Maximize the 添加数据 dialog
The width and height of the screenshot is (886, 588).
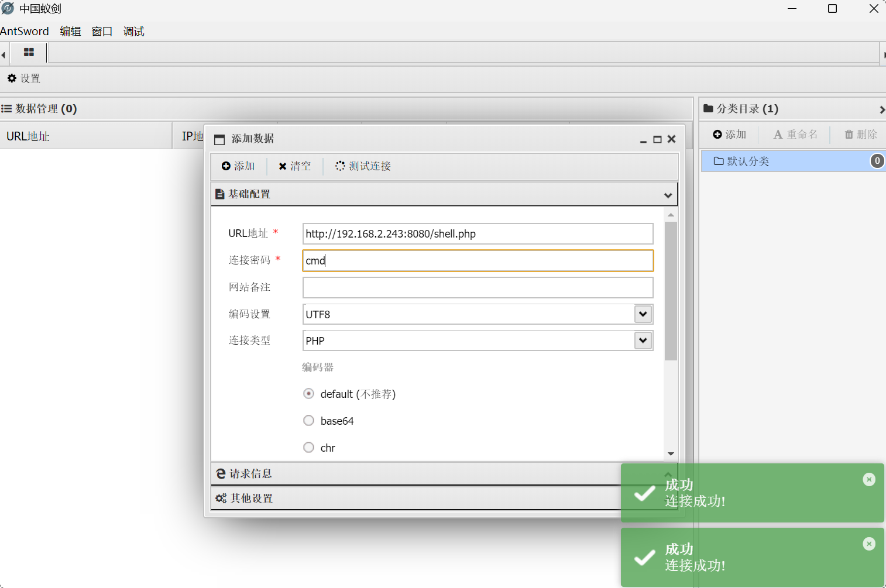pyautogui.click(x=657, y=139)
